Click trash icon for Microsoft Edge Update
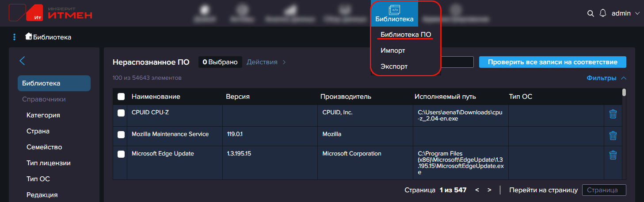The height and width of the screenshot is (202, 644). coord(613,155)
